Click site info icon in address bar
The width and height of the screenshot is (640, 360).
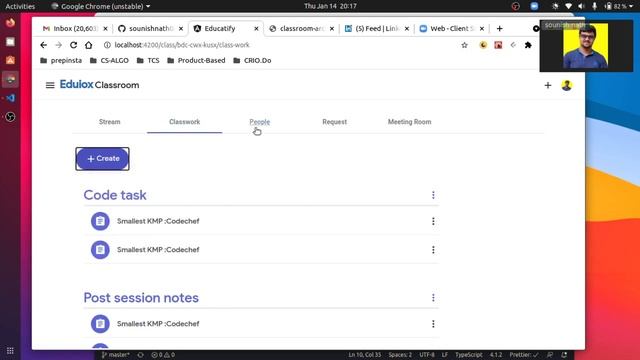coord(107,45)
